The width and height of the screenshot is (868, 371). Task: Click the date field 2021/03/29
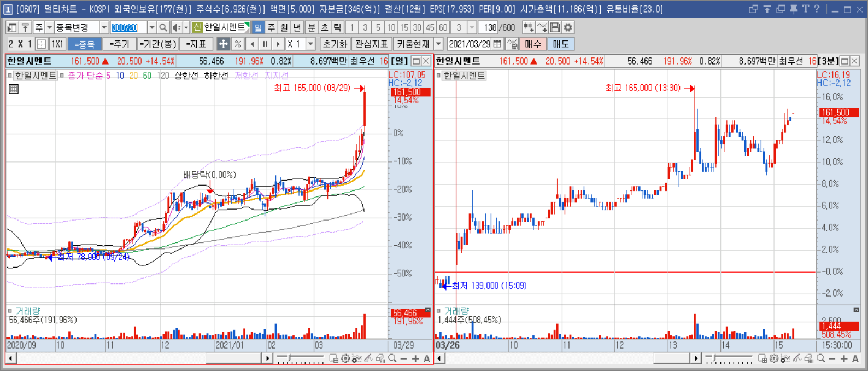click(x=470, y=44)
